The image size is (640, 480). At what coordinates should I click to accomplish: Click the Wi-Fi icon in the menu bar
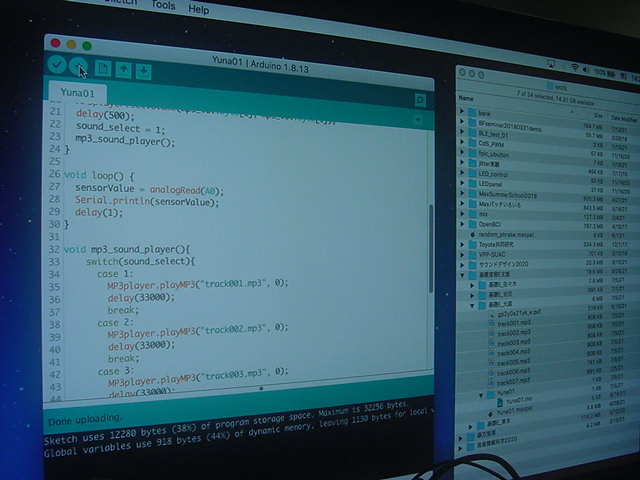tap(575, 67)
